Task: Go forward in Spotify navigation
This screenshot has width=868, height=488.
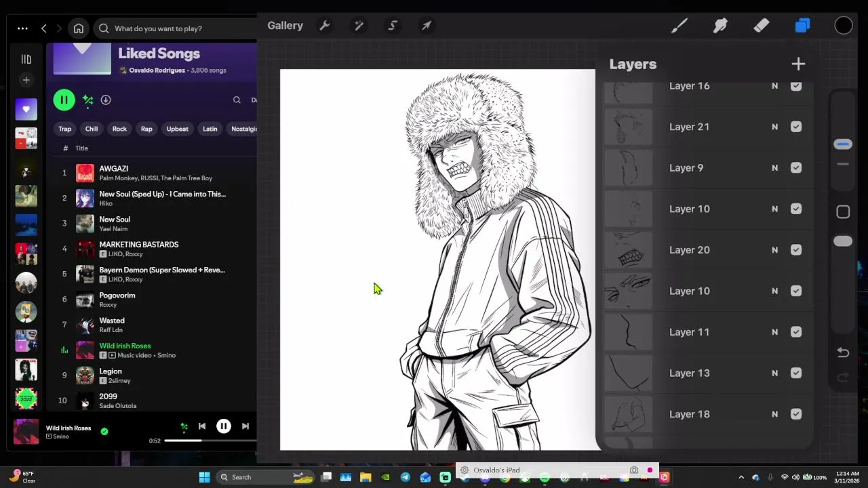Action: [59, 28]
